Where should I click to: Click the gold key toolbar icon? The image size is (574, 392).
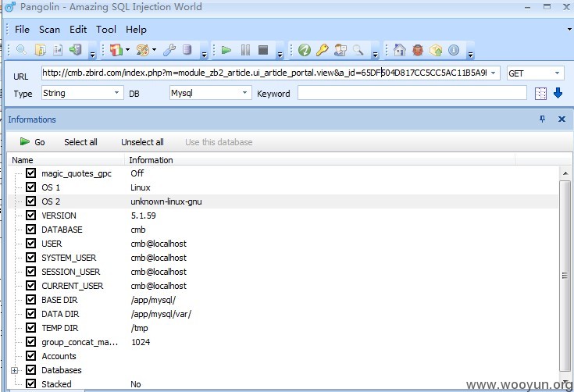322,50
